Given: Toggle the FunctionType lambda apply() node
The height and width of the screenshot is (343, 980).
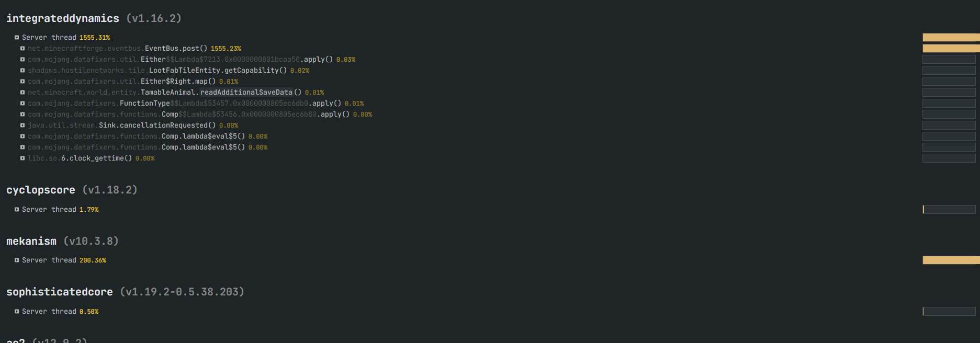Looking at the screenshot, I should click(x=22, y=103).
